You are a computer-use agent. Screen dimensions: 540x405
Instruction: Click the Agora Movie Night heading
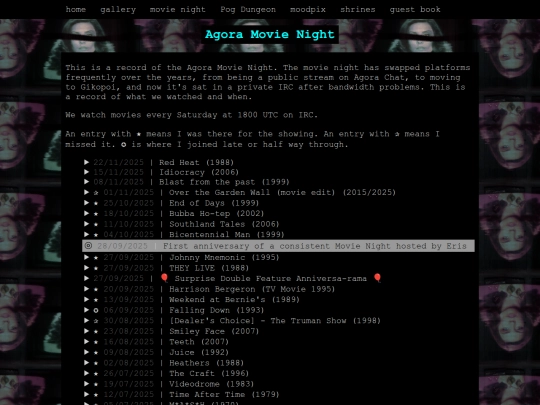pyautogui.click(x=270, y=34)
